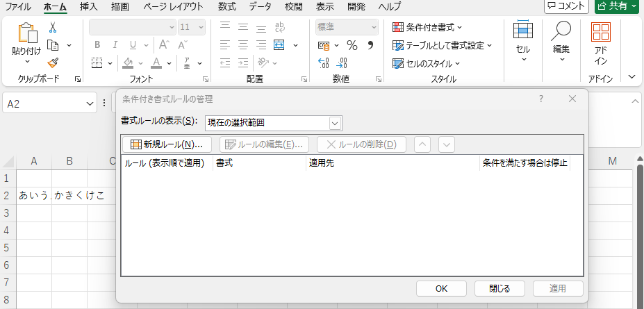Select cell A2 containing あいう

34,195
